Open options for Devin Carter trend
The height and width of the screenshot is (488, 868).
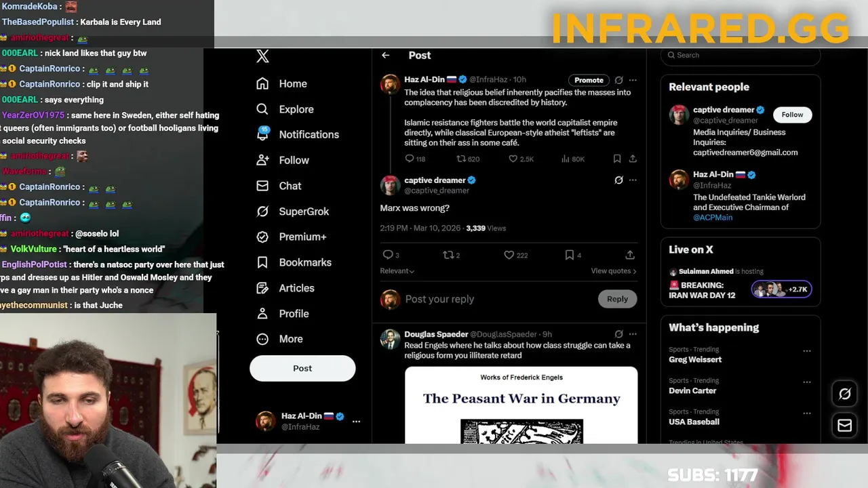point(807,382)
